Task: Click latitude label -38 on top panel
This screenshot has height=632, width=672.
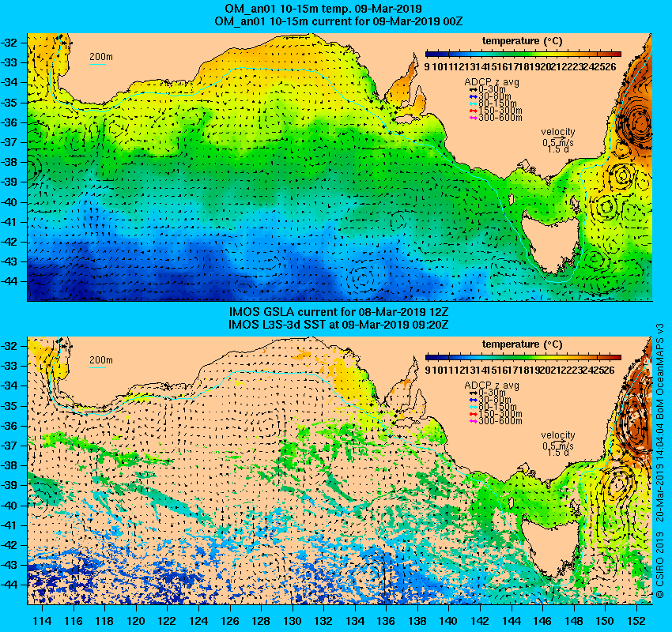Action: click(x=9, y=162)
